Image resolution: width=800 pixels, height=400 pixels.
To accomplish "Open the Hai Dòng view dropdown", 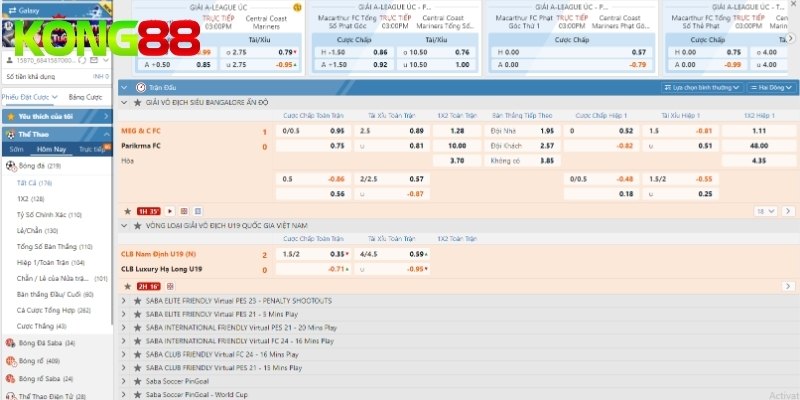I will (771, 87).
